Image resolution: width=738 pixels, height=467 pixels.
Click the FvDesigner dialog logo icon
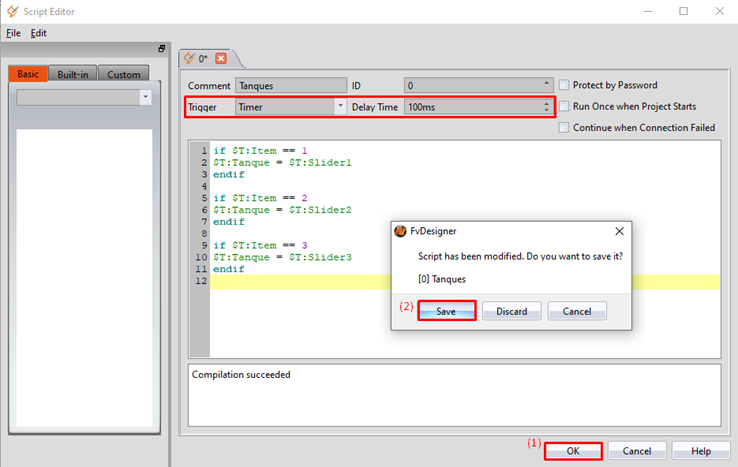coord(400,230)
